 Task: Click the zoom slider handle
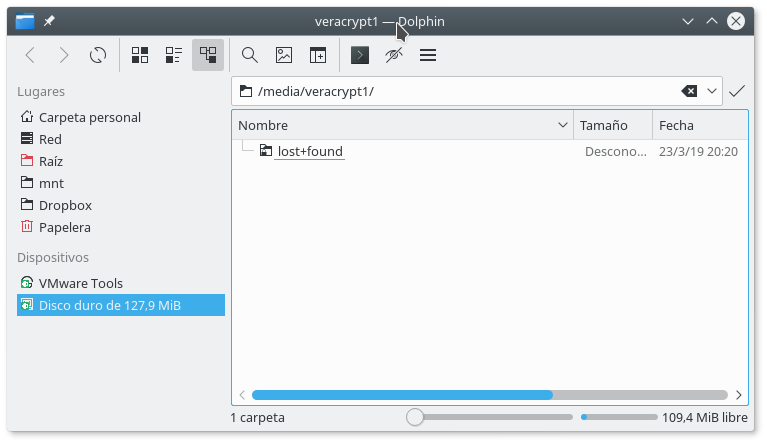coord(415,417)
